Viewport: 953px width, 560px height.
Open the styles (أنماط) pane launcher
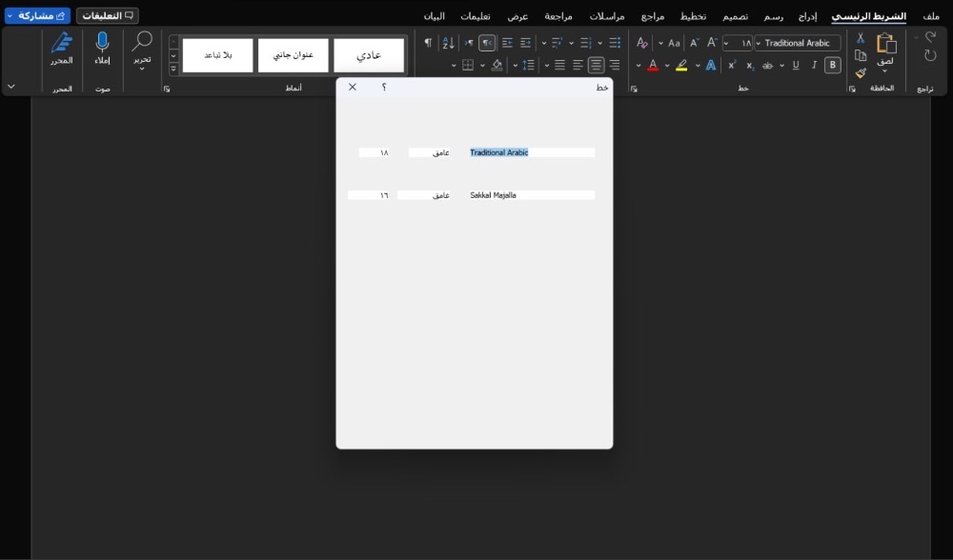click(167, 90)
